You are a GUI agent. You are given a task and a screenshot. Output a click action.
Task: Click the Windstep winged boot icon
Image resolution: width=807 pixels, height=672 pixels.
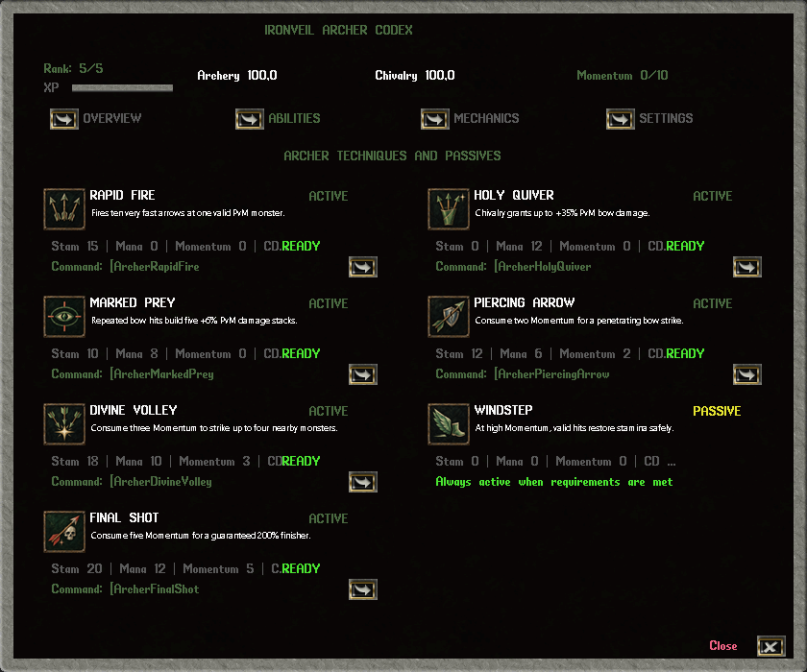[x=449, y=423]
